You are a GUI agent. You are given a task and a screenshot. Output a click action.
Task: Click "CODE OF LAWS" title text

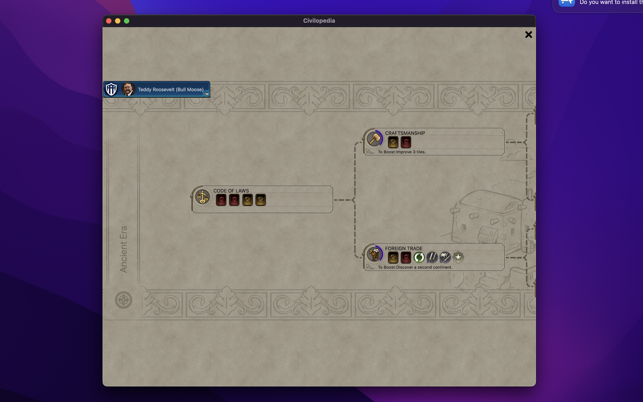231,191
